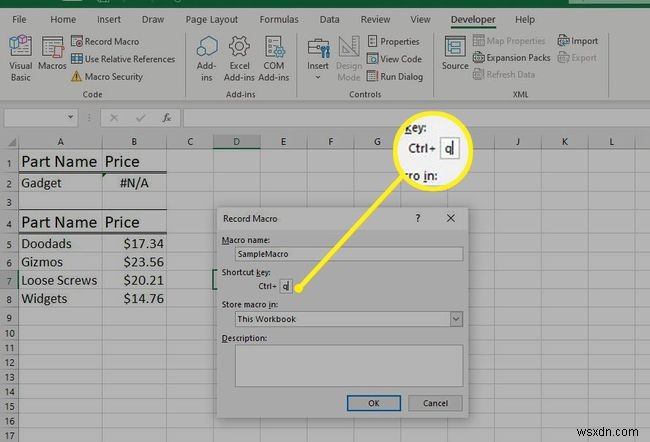Click the Macro name field
The image size is (650, 442).
point(349,254)
